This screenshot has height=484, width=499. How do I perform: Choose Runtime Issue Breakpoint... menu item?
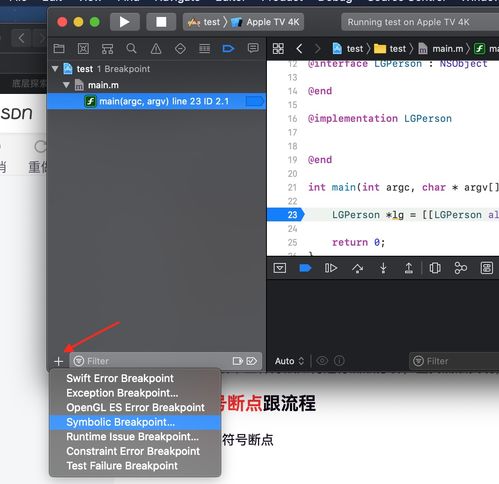click(135, 437)
